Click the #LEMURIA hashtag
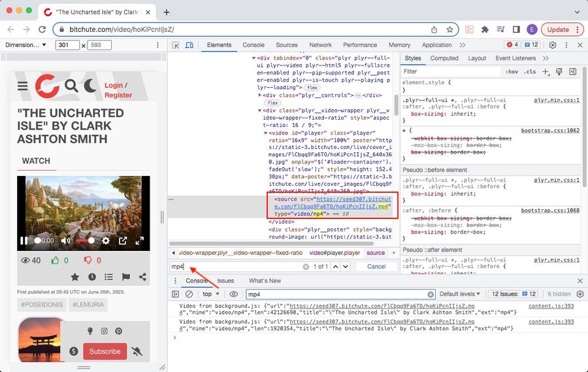Viewport: 588px width, 372px height. [x=88, y=305]
